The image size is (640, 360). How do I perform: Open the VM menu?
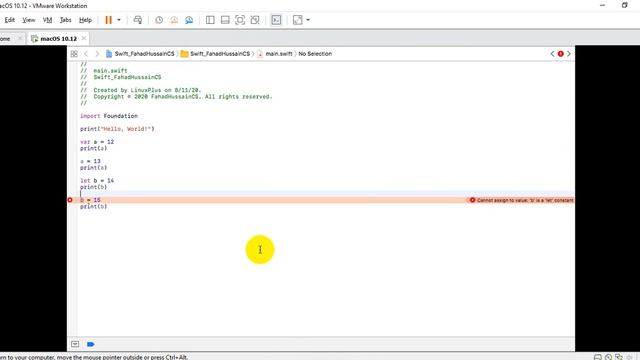click(x=47, y=20)
